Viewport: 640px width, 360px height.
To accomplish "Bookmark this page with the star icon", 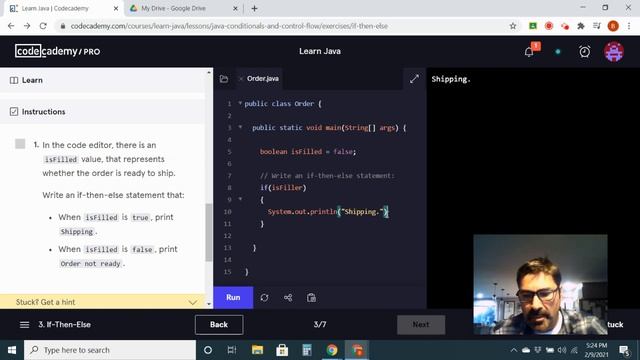I will pyautogui.click(x=513, y=26).
